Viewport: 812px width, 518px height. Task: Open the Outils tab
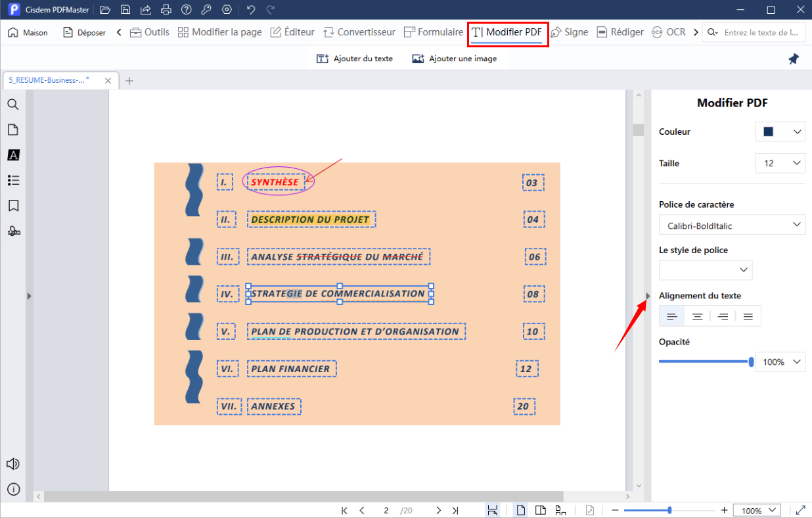(150, 32)
